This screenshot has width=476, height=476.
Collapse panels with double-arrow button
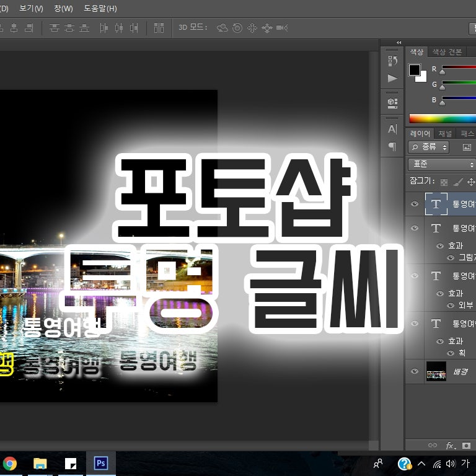pyautogui.click(x=399, y=43)
